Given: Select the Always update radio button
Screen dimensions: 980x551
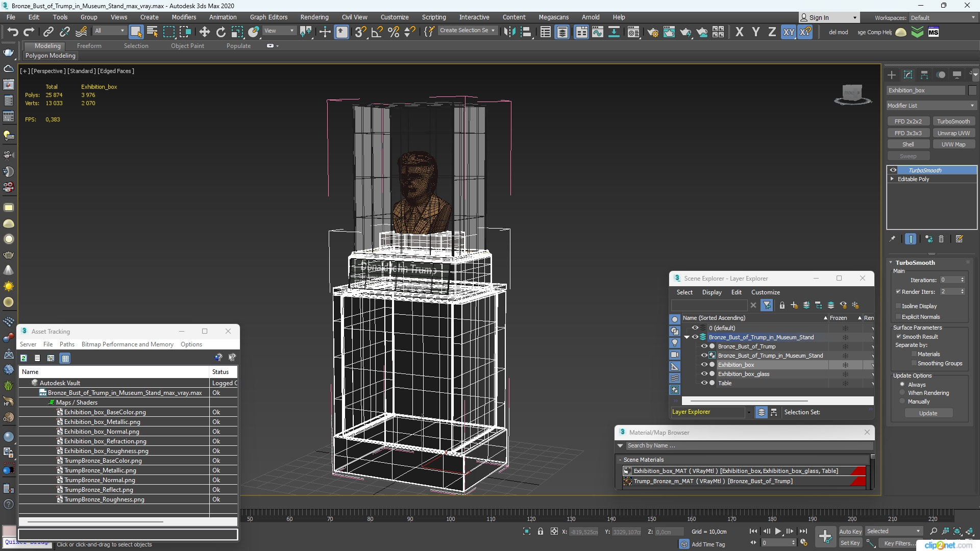Looking at the screenshot, I should point(902,385).
